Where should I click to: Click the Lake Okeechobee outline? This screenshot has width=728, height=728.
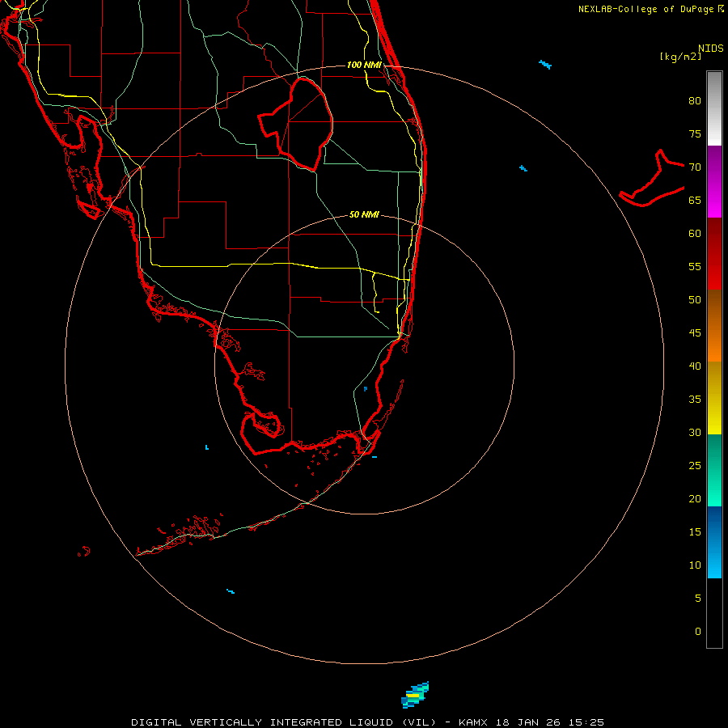coord(295,124)
